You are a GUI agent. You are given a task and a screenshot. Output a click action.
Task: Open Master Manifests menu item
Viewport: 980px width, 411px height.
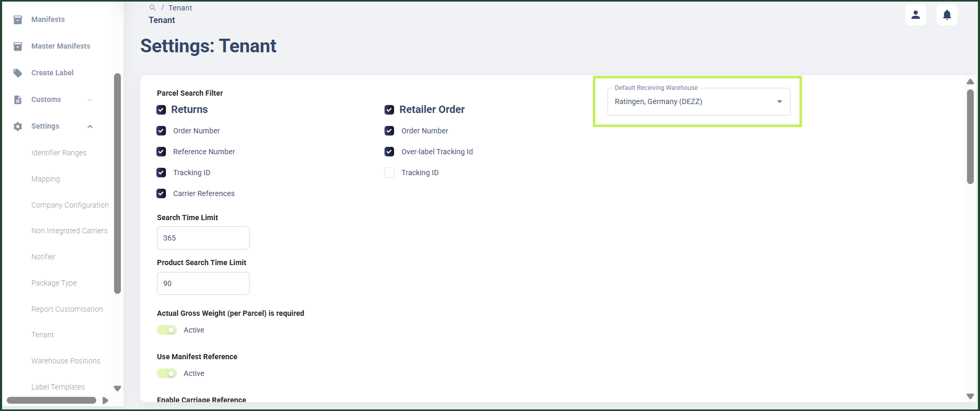point(61,46)
